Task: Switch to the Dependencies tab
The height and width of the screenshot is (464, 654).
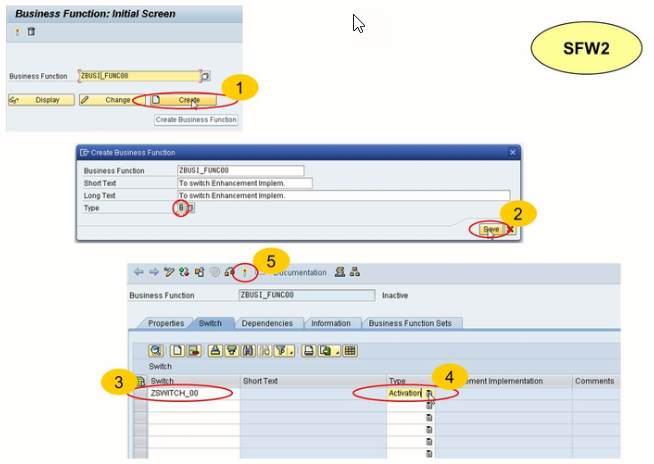Action: point(267,324)
